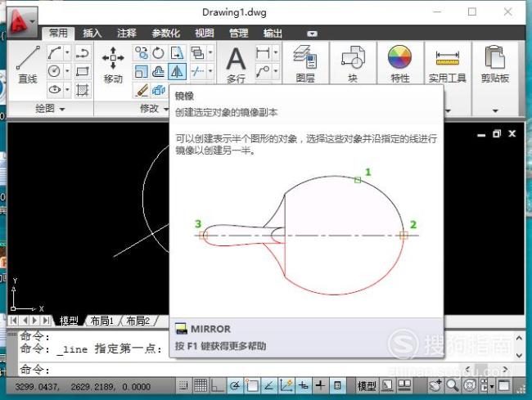532x400 pixels.
Task: Click the 模型 button in status bar
Action: 367,386
